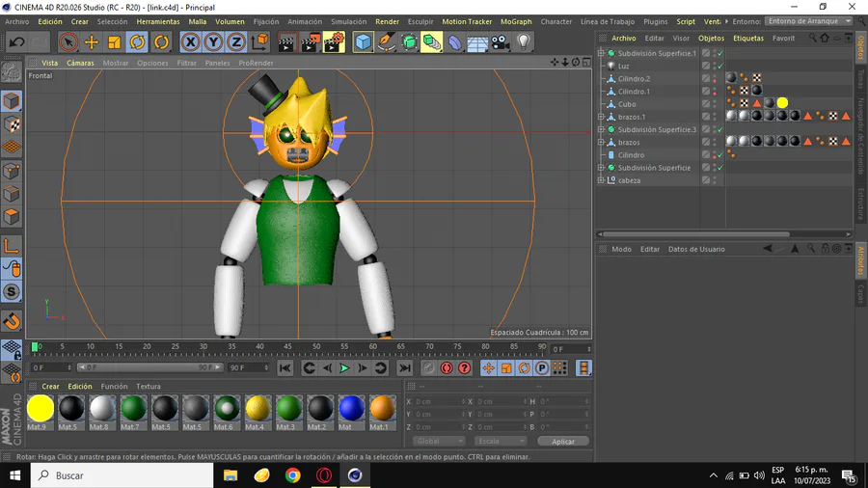Click the object manager horizontal scrollbar
Viewport: 868px width, 488px height.
695,234
